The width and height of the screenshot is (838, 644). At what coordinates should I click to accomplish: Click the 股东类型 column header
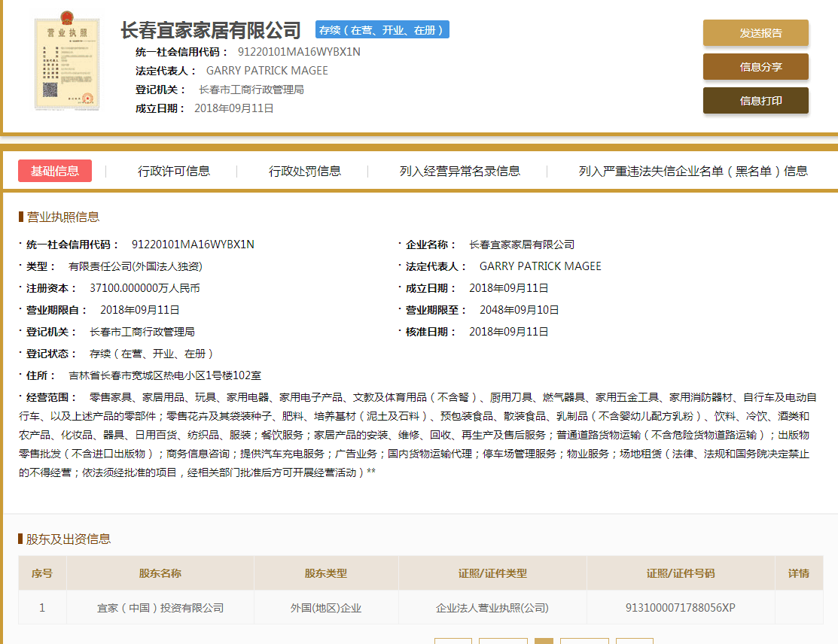pyautogui.click(x=325, y=573)
